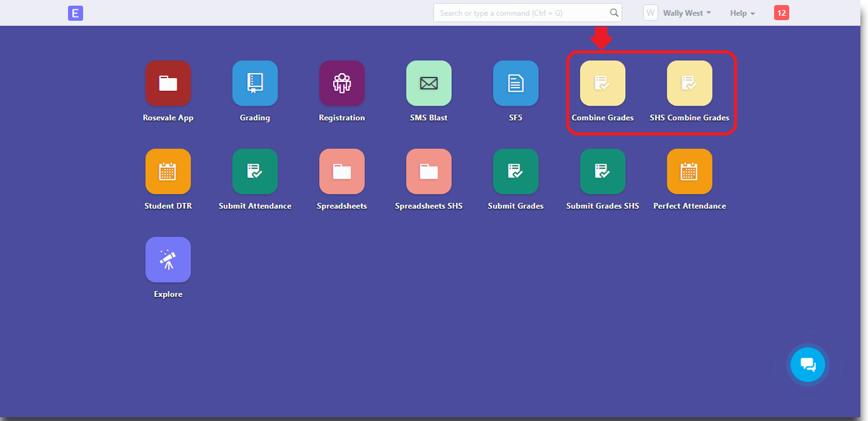Click the Grading label

click(x=255, y=118)
